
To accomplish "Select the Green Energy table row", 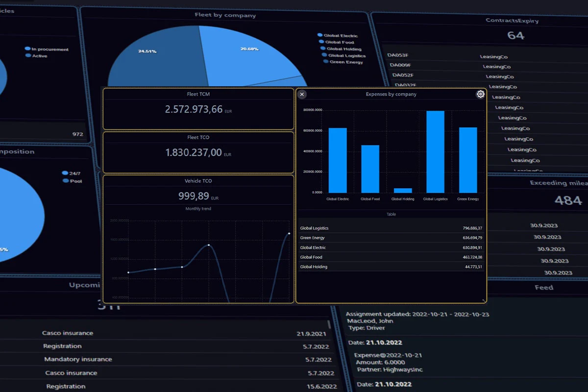I will (391, 238).
